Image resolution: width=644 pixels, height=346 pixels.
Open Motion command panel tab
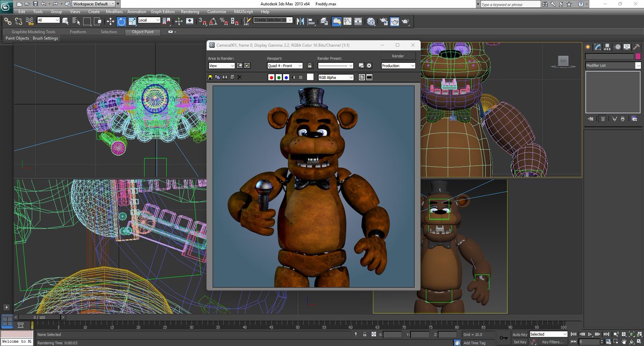click(617, 47)
